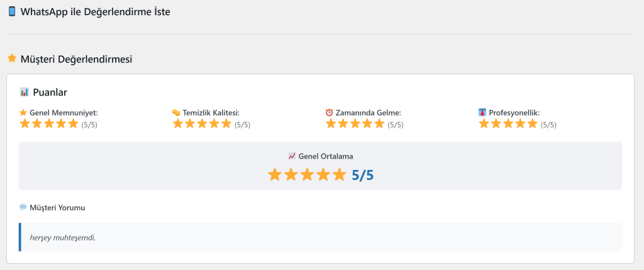Click the star icon next to Müşteri Değerlendirmesi
This screenshot has width=644, height=270.
point(11,59)
